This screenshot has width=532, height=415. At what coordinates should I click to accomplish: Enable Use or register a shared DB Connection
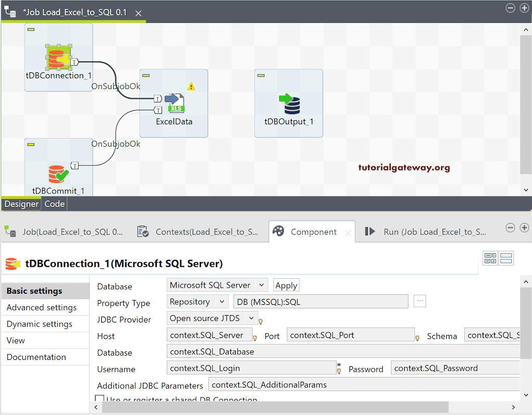tap(99, 399)
